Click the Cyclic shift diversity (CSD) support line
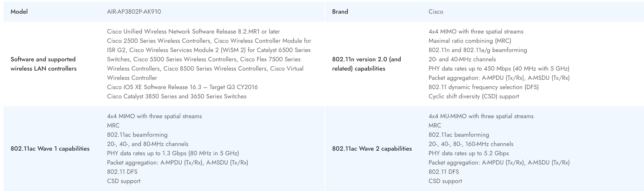 [x=474, y=96]
